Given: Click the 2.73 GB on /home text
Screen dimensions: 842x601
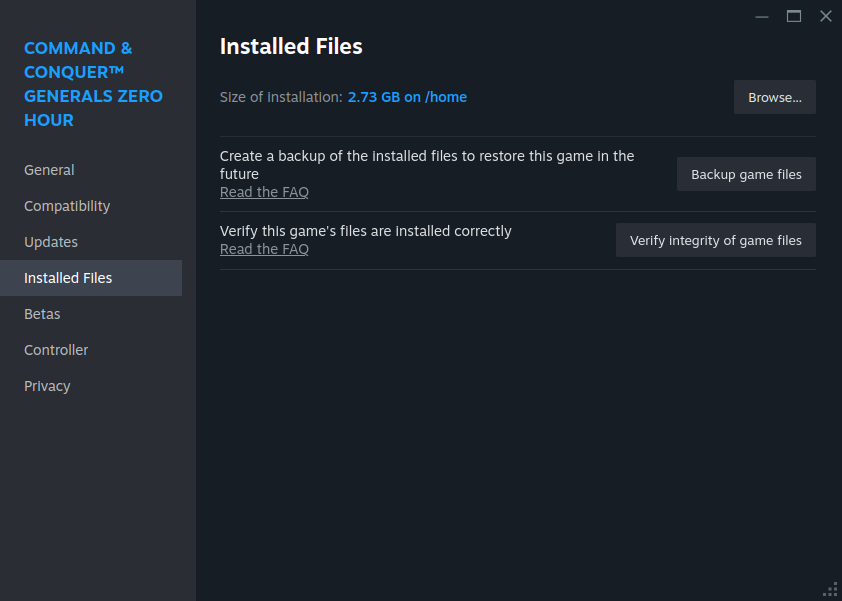Looking at the screenshot, I should point(407,97).
